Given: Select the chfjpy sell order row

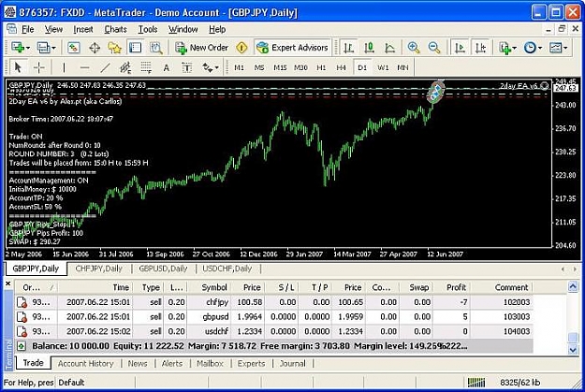Looking at the screenshot, I should [x=274, y=302].
